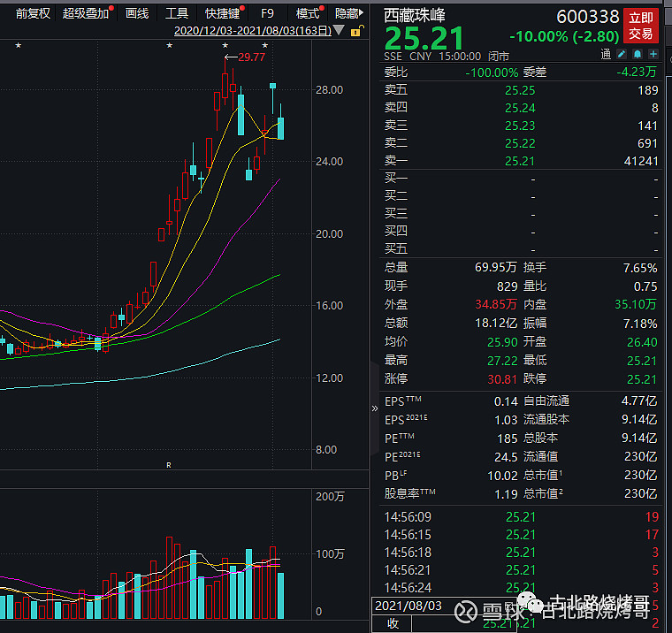Click 换手 value 7.65%
This screenshot has height=633, width=672.
pyautogui.click(x=640, y=268)
